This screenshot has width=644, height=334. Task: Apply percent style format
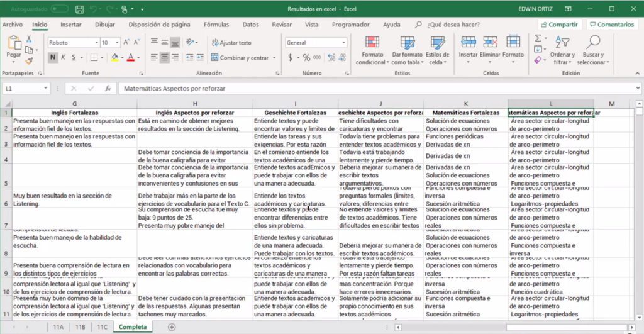click(306, 57)
